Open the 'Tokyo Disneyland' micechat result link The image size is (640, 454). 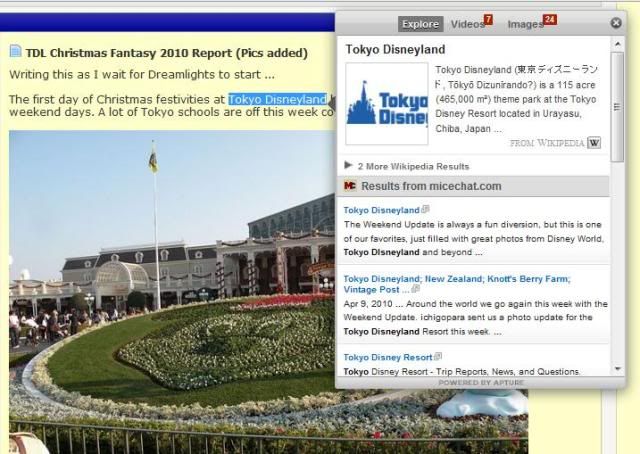(x=381, y=210)
